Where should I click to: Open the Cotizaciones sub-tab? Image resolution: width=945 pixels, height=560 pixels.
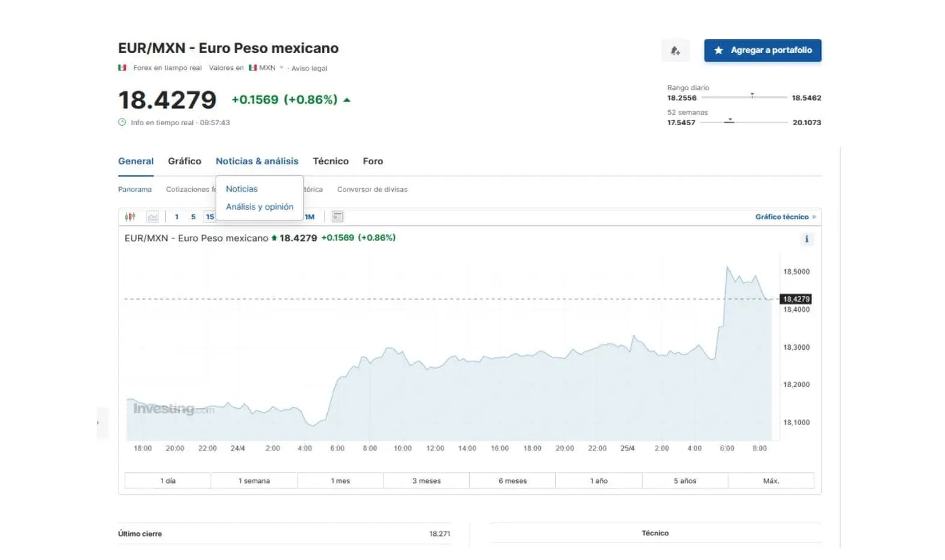click(190, 190)
